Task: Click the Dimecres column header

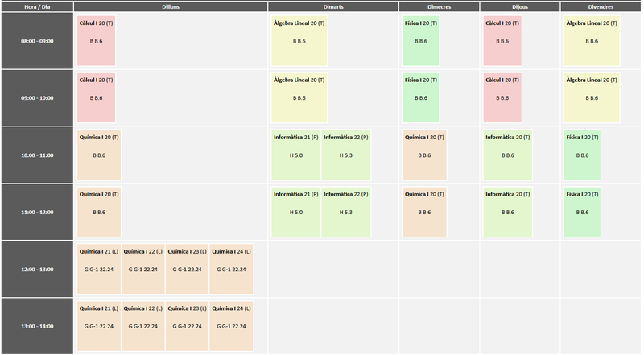Action: (x=439, y=6)
